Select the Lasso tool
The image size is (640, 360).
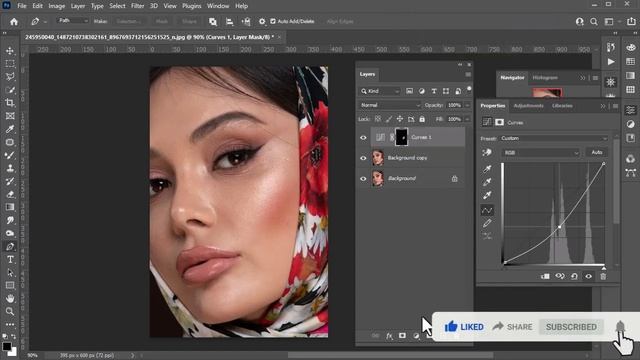[x=10, y=77]
